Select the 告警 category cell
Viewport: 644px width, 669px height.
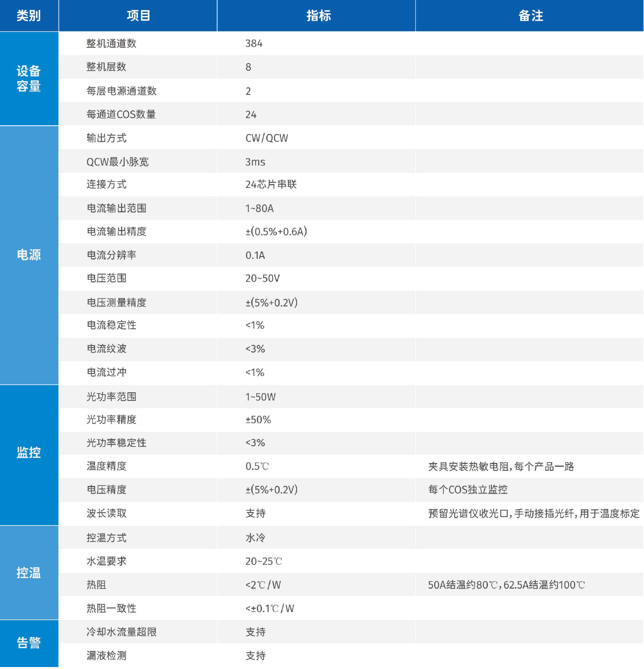pyautogui.click(x=29, y=643)
